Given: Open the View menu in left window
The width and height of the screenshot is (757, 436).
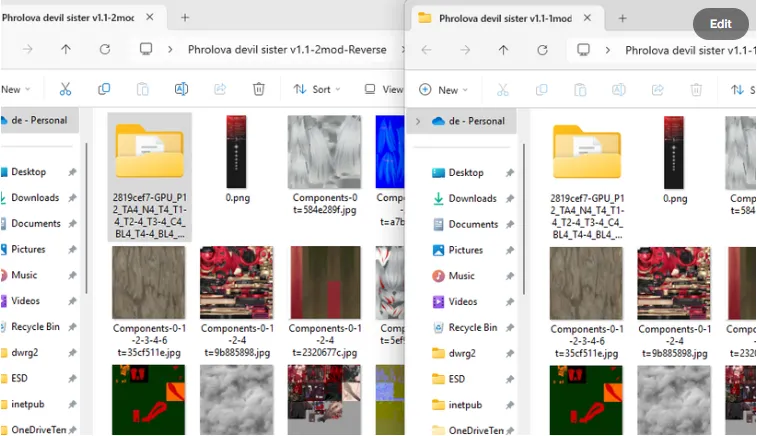Looking at the screenshot, I should tap(386, 89).
